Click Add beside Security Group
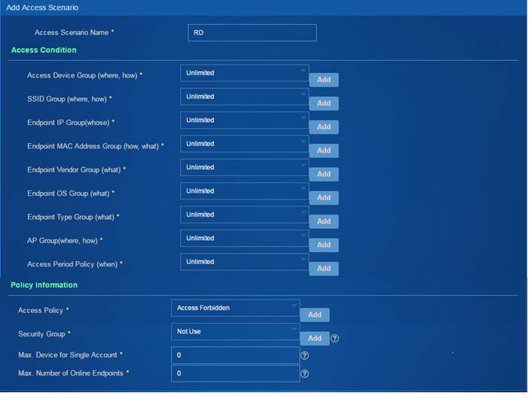Screen dimensions: 532x411 314,339
